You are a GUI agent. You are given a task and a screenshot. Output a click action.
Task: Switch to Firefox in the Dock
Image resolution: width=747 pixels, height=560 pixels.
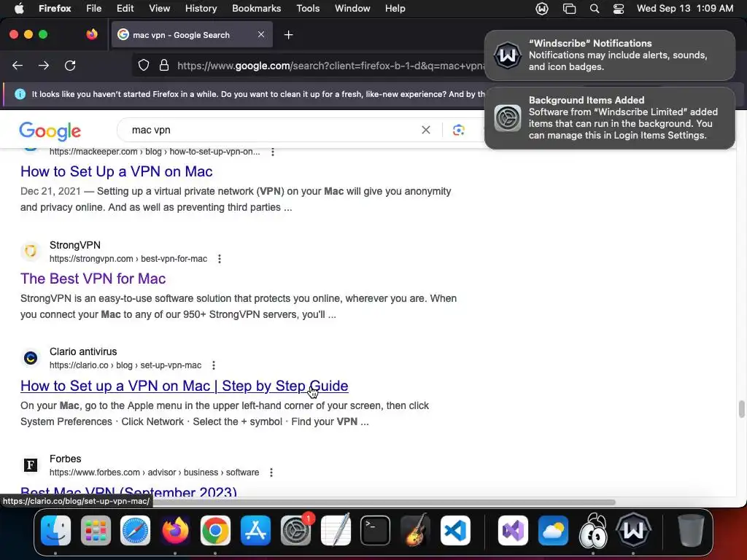[x=175, y=531]
